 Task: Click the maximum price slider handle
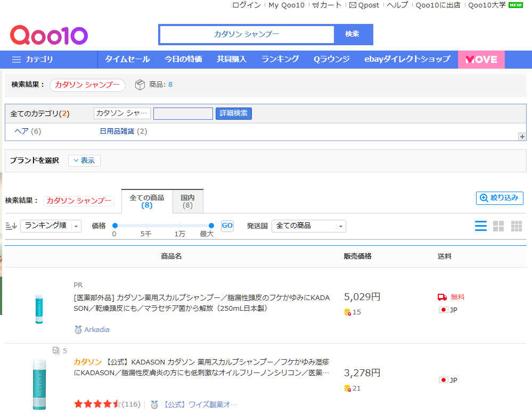[211, 226]
